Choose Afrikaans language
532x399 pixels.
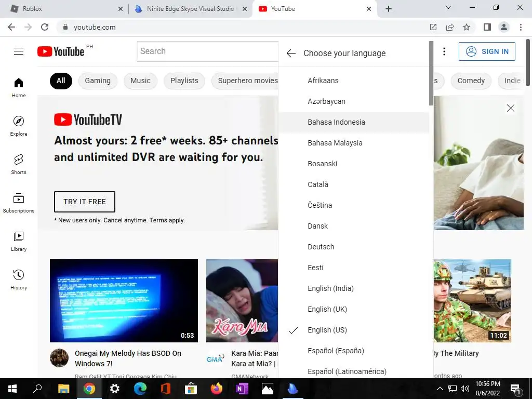(x=353, y=81)
